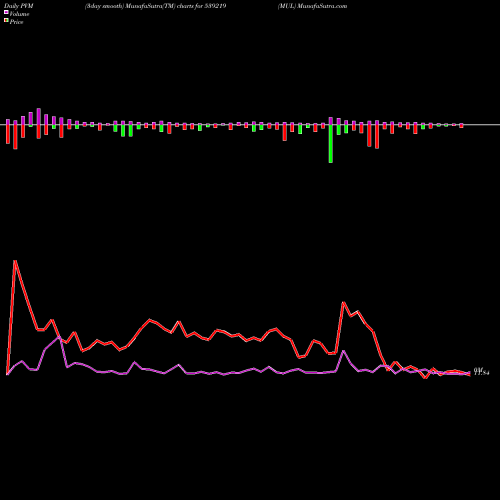Click the Price legend red-green swatch
The height and width of the screenshot is (500, 500).
tap(6, 20)
